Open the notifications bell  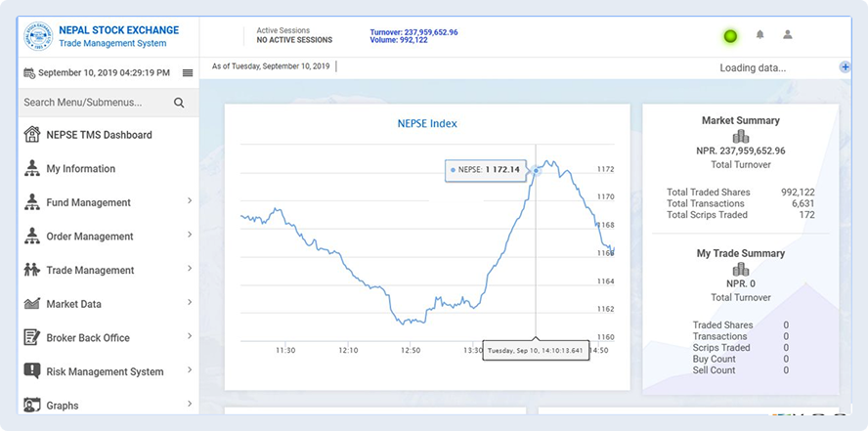[759, 35]
